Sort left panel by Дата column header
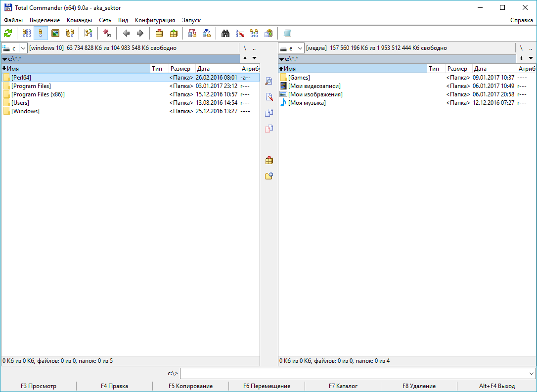 [x=218, y=69]
